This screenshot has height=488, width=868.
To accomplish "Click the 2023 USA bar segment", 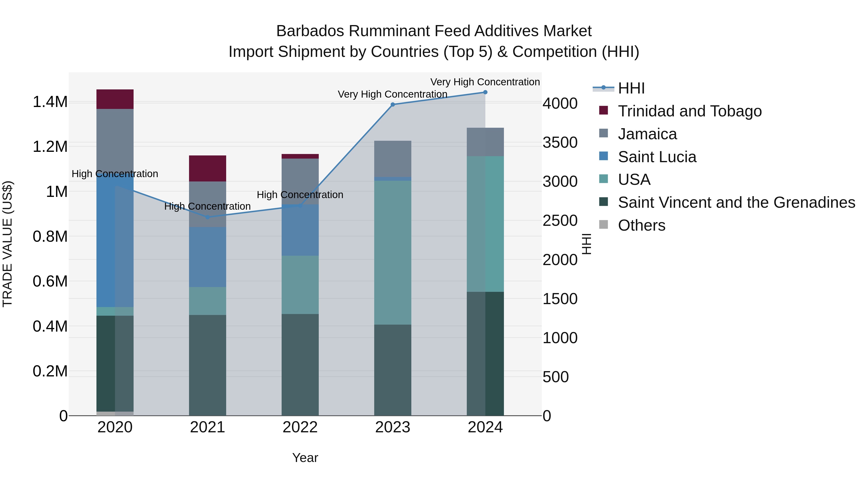I will point(393,253).
